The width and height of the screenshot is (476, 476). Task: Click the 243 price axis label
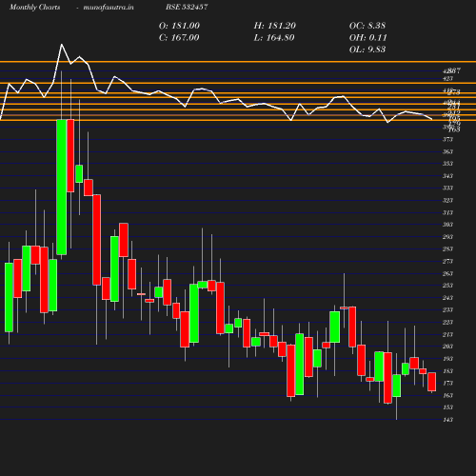tap(447, 298)
